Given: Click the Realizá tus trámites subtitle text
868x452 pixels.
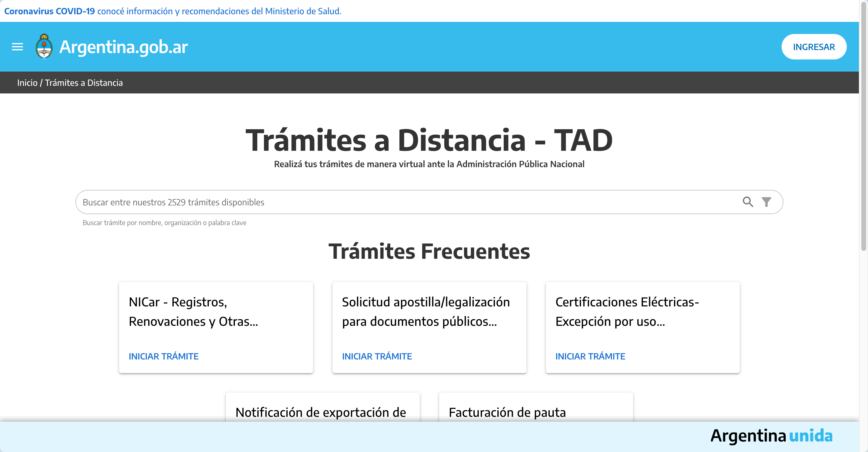Looking at the screenshot, I should point(429,164).
